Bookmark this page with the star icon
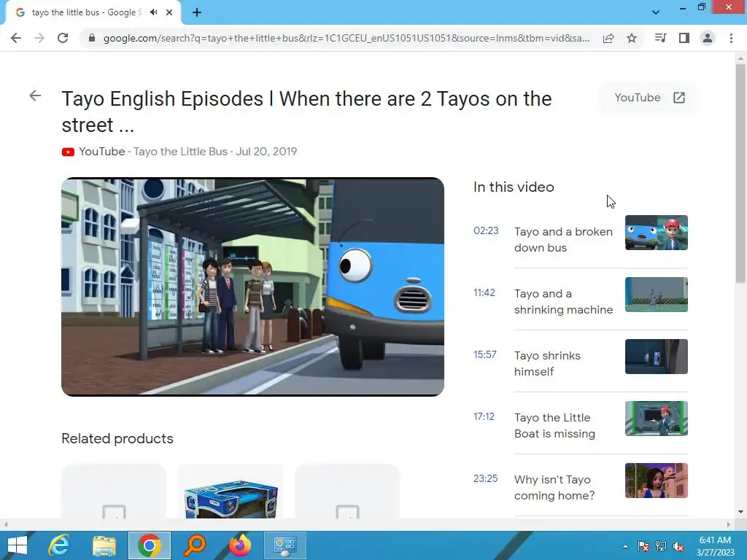This screenshot has height=560, width=747. tap(632, 38)
